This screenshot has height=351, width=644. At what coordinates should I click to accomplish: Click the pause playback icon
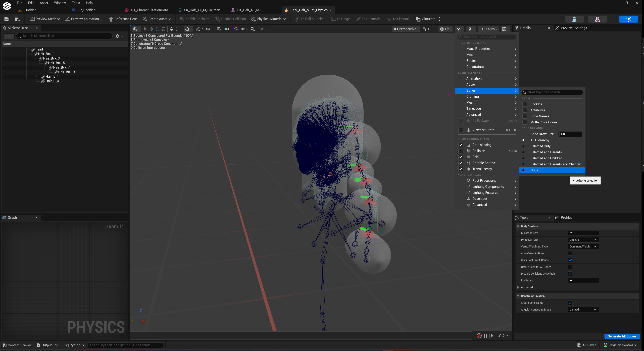(485, 335)
